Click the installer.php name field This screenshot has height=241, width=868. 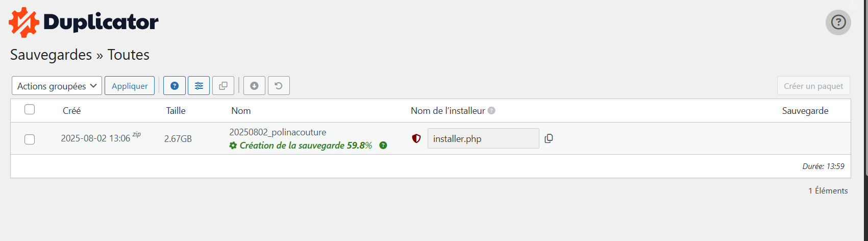pos(483,138)
